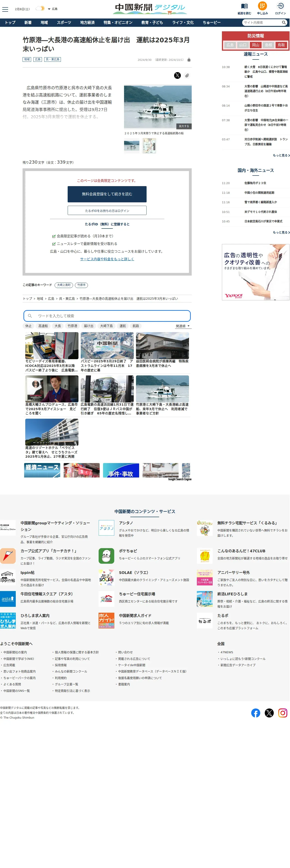Open the 地方経済 navigation tab
Screen dimensions: 290x868
[87, 23]
